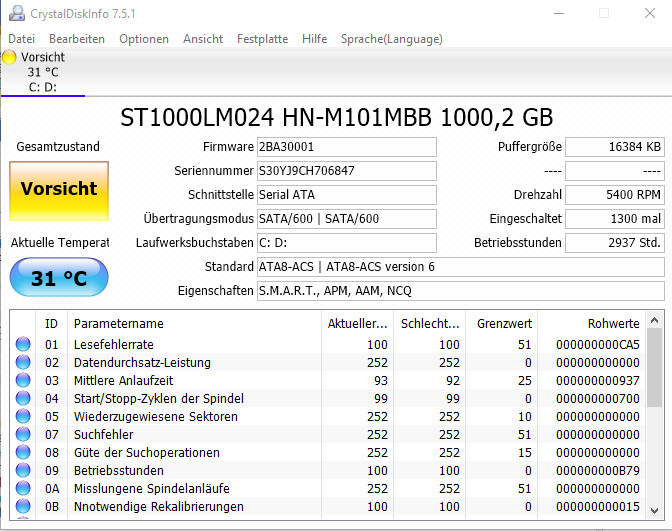Open the Hilfe menu
The image size is (672, 531).
[x=314, y=39]
